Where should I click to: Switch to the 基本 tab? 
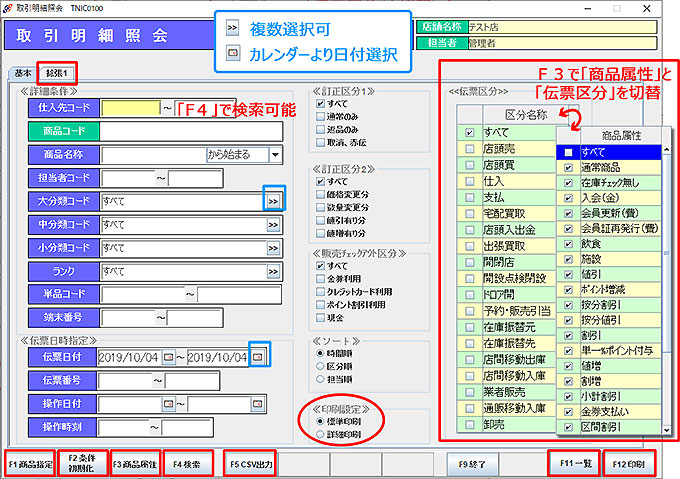click(x=22, y=74)
